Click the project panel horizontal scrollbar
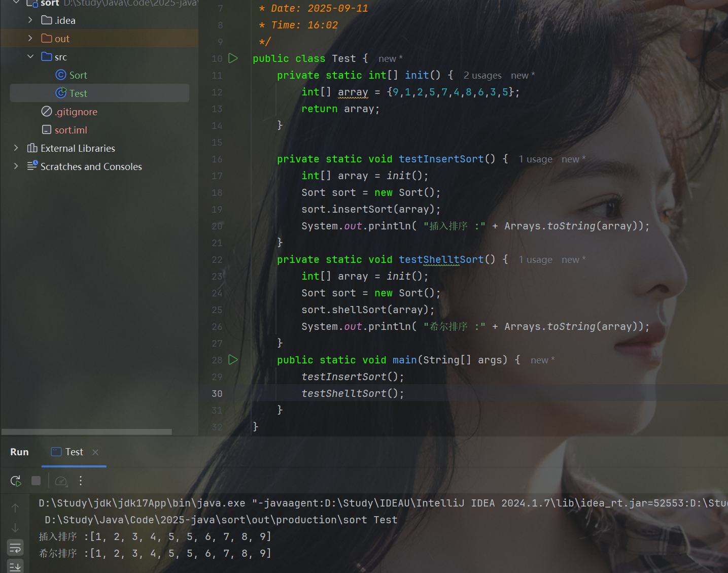728x573 pixels. (x=87, y=432)
